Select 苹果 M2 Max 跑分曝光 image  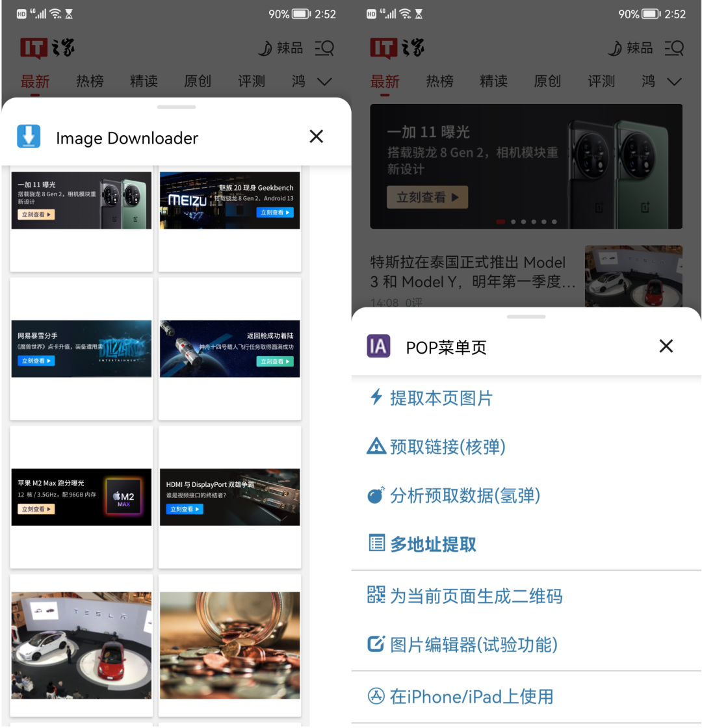tap(81, 497)
